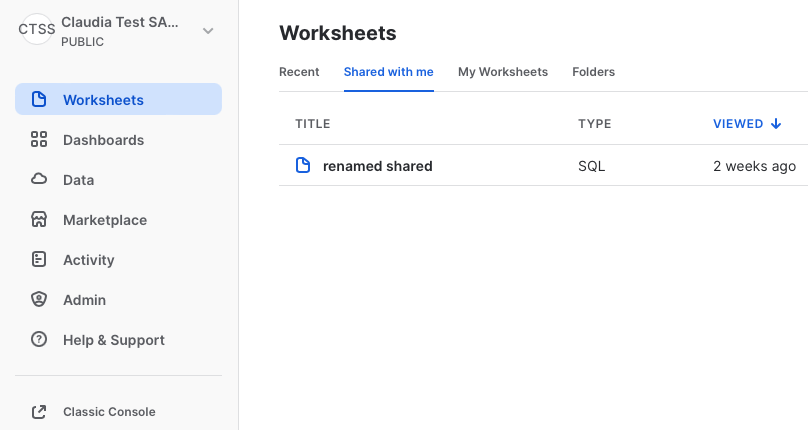The width and height of the screenshot is (808, 430).
Task: Click the Activity list icon
Action: coord(39,260)
